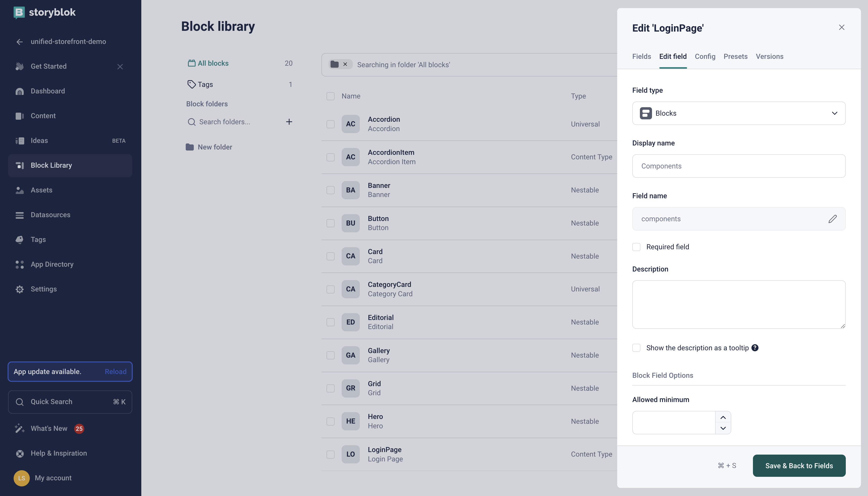This screenshot has width=868, height=496.
Task: Switch to the Config tab
Action: [x=705, y=57]
